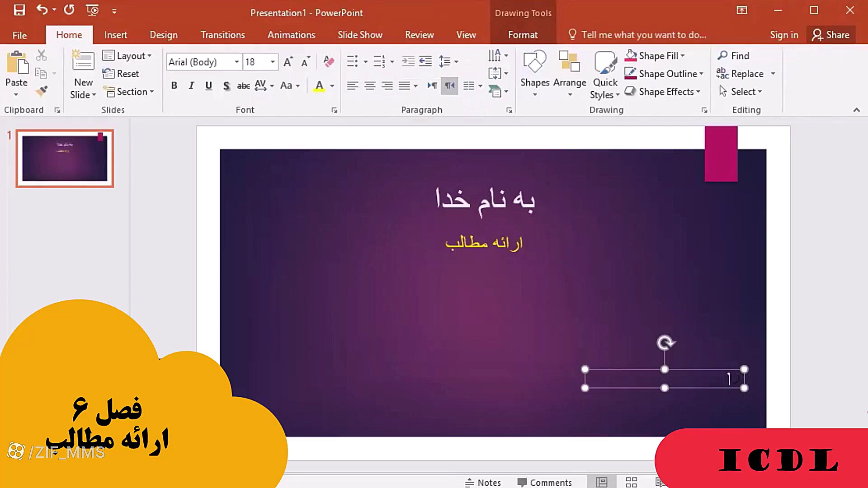Insert a New Slide
Viewport: 868px width, 488px height.
click(x=83, y=74)
